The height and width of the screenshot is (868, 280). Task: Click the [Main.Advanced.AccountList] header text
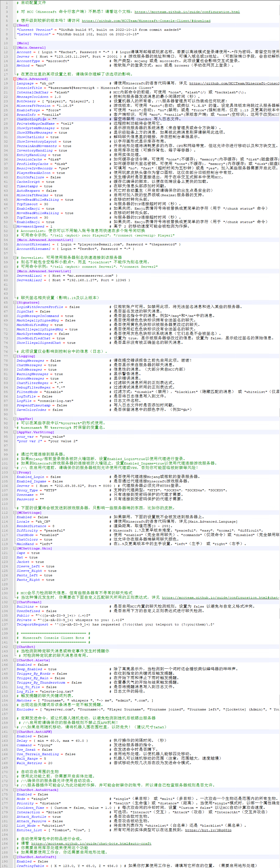[x=45, y=240]
